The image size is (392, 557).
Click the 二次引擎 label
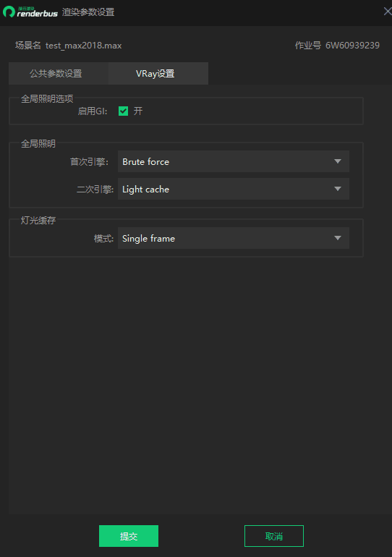click(x=95, y=190)
